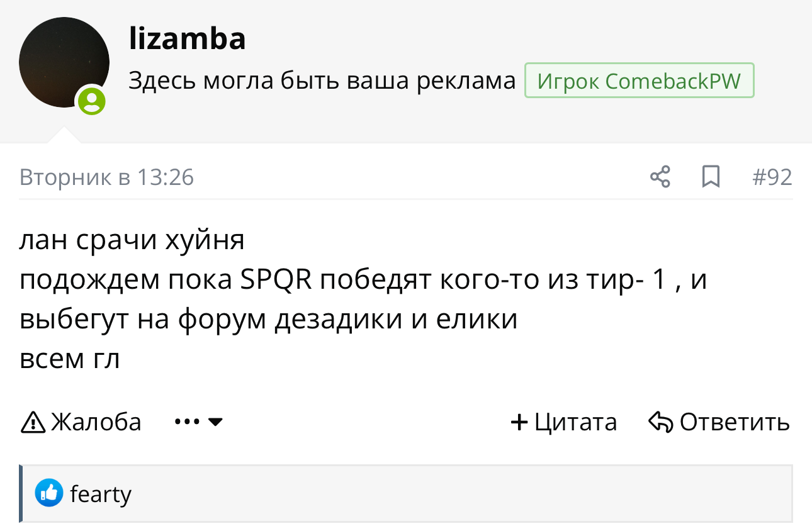Click the share post icon
Viewport: 812px width, 531px height.
pyautogui.click(x=660, y=177)
